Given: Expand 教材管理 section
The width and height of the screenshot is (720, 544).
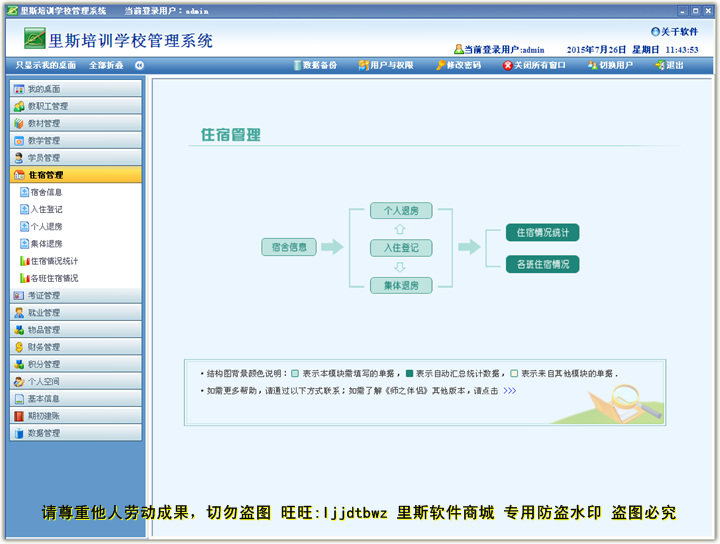Looking at the screenshot, I should (x=76, y=123).
